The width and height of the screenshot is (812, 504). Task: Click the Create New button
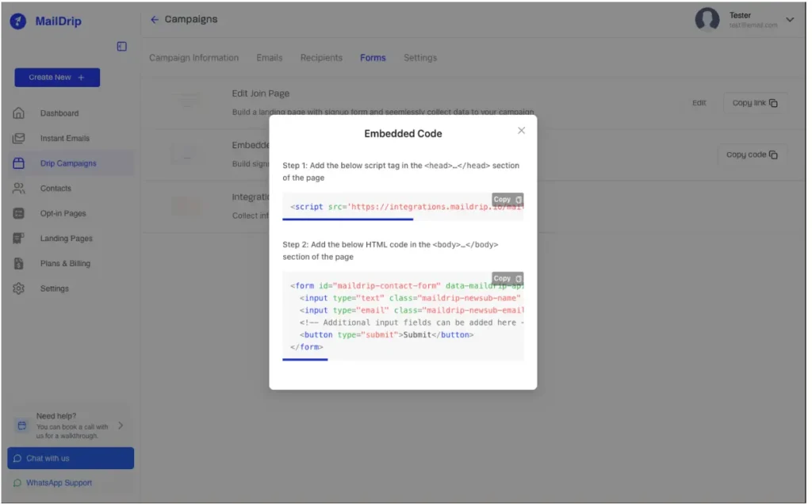[x=57, y=78]
